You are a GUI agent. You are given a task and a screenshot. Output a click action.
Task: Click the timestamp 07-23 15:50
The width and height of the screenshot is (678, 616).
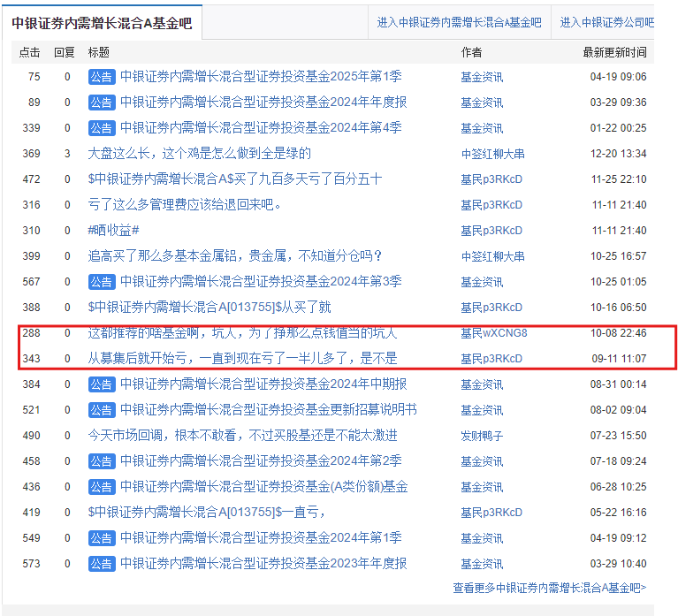pos(618,436)
